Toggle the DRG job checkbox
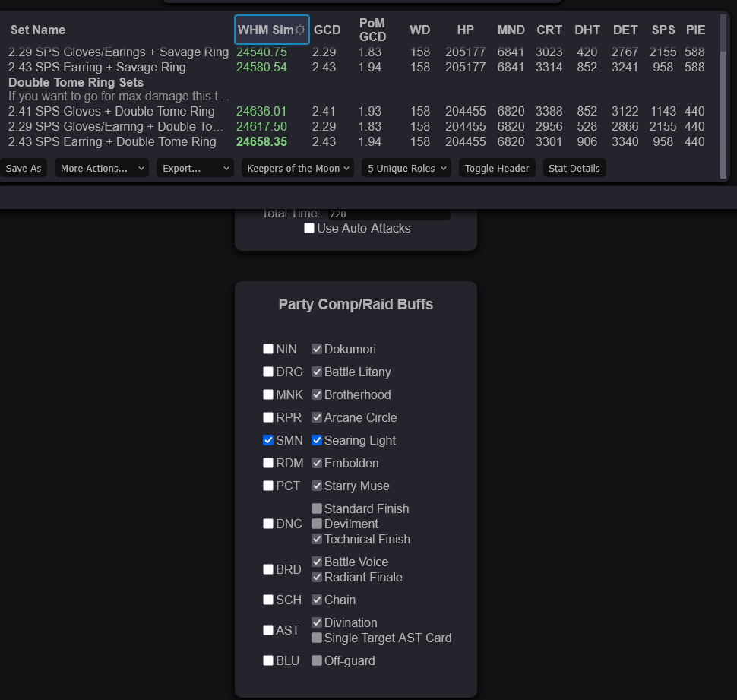Viewport: 737px width, 700px height. [268, 372]
